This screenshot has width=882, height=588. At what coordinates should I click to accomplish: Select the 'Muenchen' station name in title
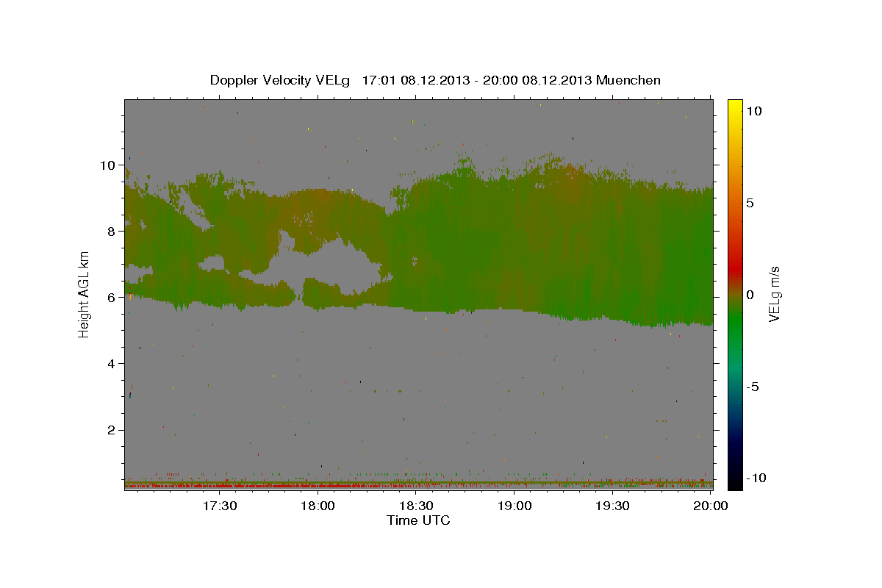628,80
